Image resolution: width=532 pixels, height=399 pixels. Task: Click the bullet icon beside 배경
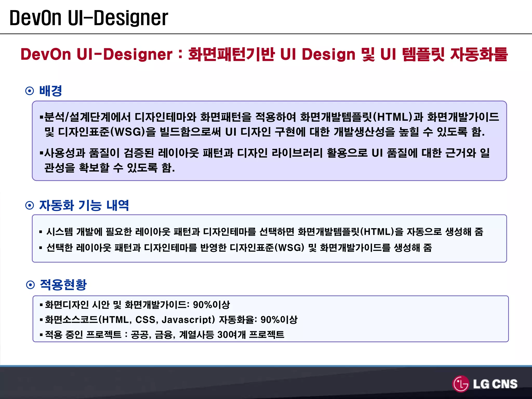pyautogui.click(x=30, y=91)
